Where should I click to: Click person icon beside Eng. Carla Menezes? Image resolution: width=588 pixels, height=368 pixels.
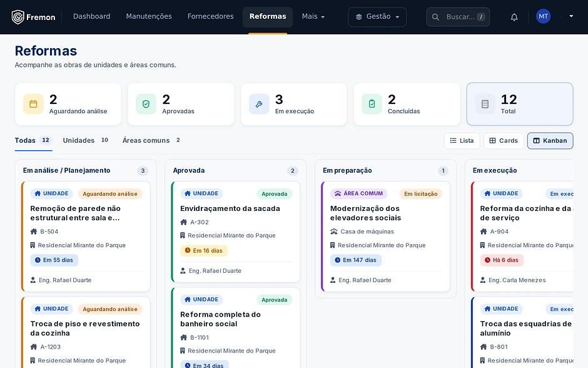pyautogui.click(x=483, y=280)
